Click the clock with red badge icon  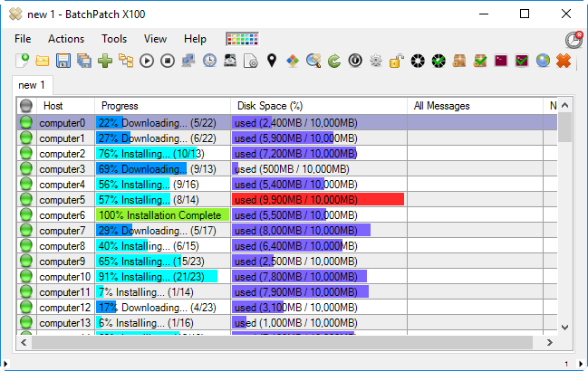pos(573,40)
